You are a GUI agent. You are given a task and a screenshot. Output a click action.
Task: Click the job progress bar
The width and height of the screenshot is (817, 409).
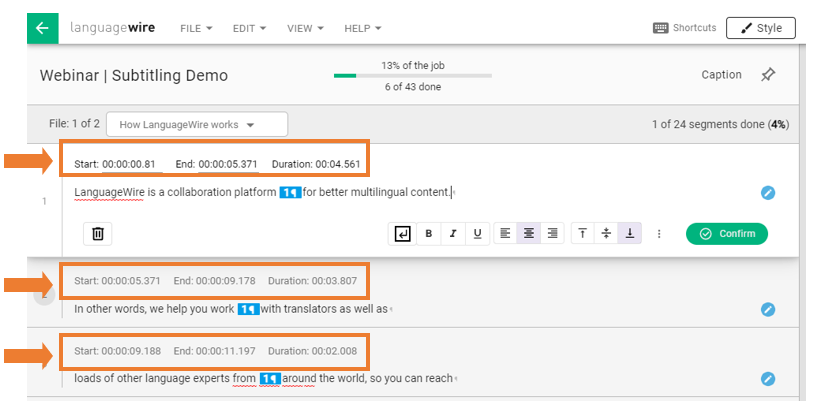point(413,75)
